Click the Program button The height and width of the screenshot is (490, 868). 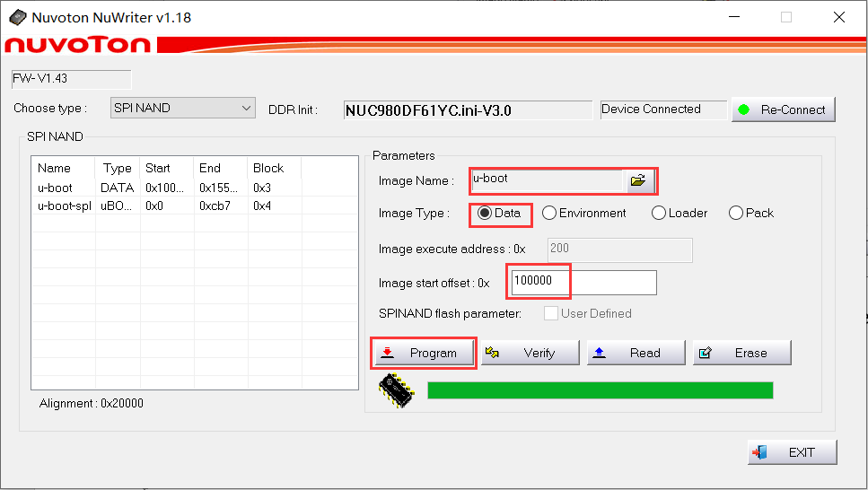[424, 353]
